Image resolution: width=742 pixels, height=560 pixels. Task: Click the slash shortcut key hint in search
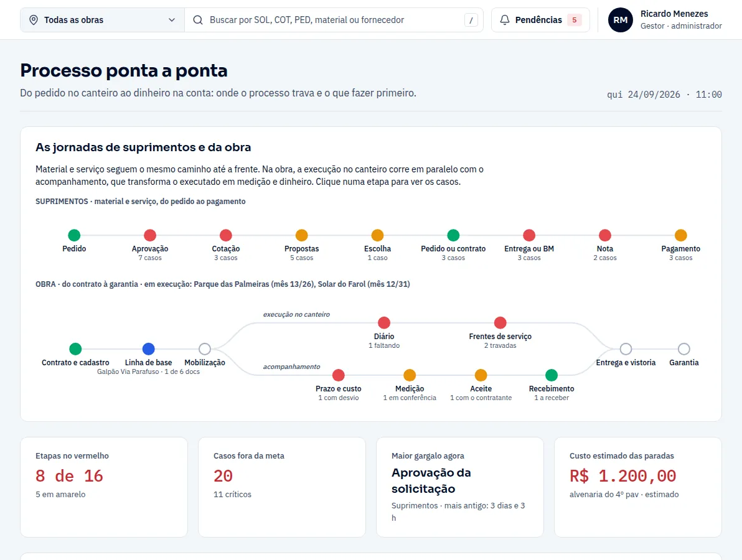[471, 20]
